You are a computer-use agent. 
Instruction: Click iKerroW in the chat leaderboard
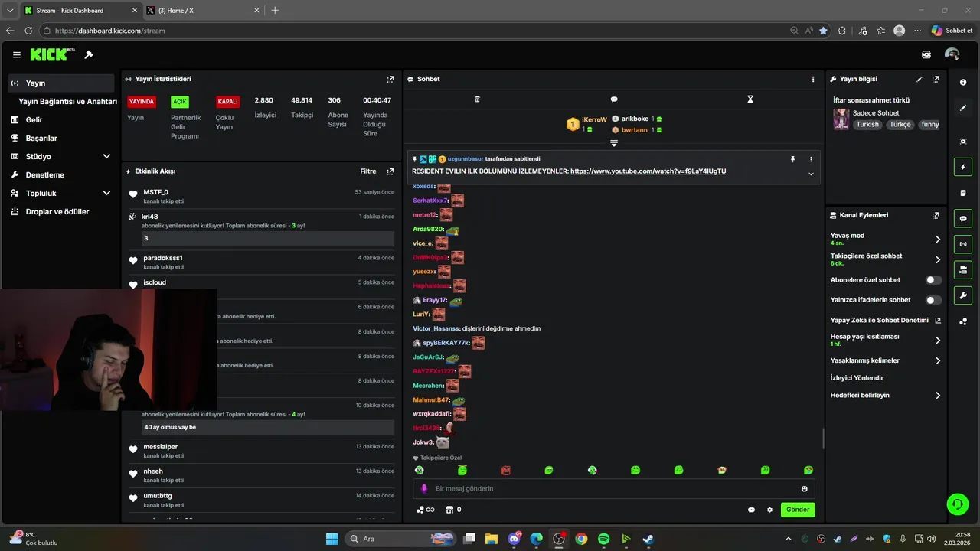coord(594,119)
